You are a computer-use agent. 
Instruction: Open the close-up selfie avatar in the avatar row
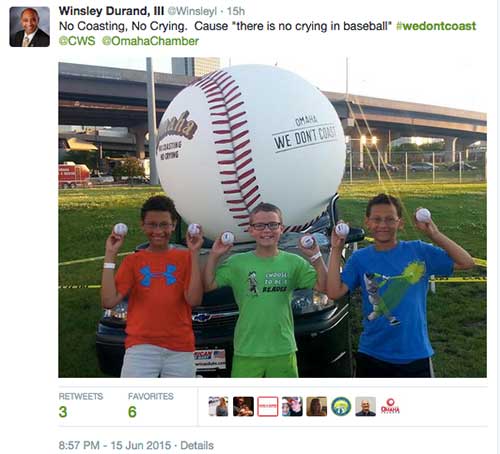(x=292, y=406)
